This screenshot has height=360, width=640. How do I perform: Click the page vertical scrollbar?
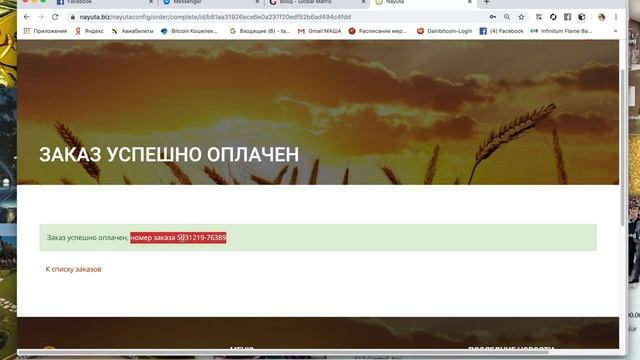(622, 147)
